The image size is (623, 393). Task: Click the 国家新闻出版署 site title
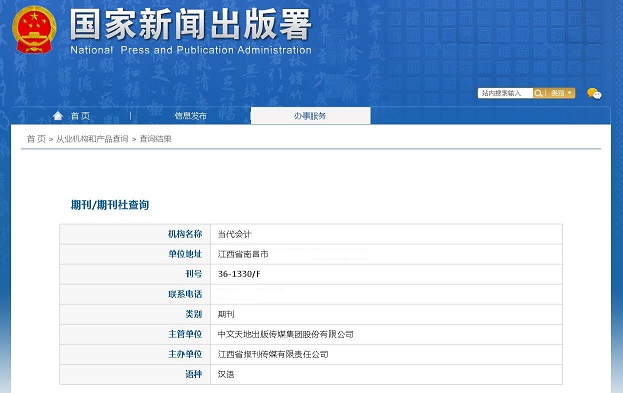pos(191,25)
